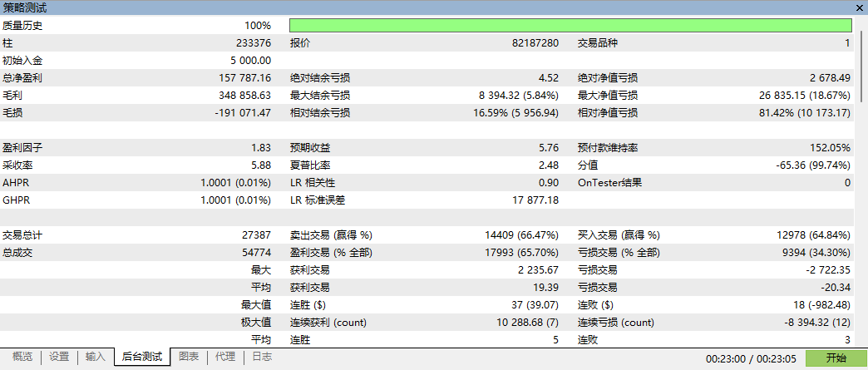Click the 报价 value 82187280
868x370 pixels.
(x=535, y=43)
